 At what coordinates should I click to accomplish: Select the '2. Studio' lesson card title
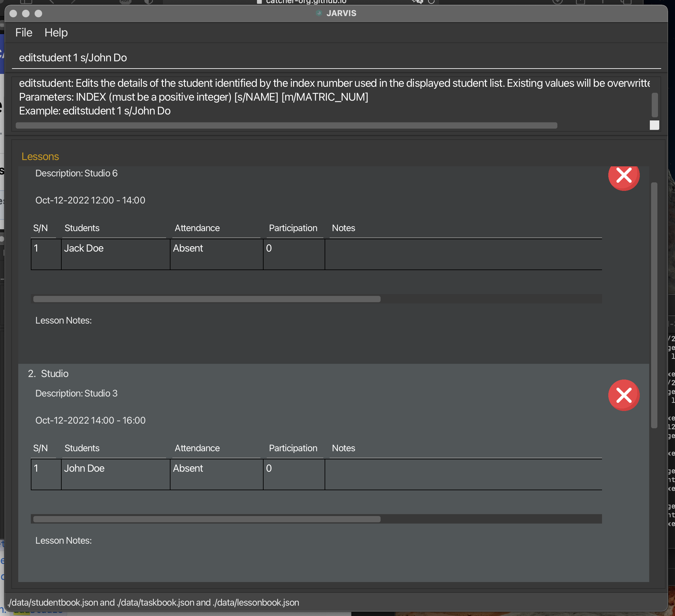coord(48,374)
